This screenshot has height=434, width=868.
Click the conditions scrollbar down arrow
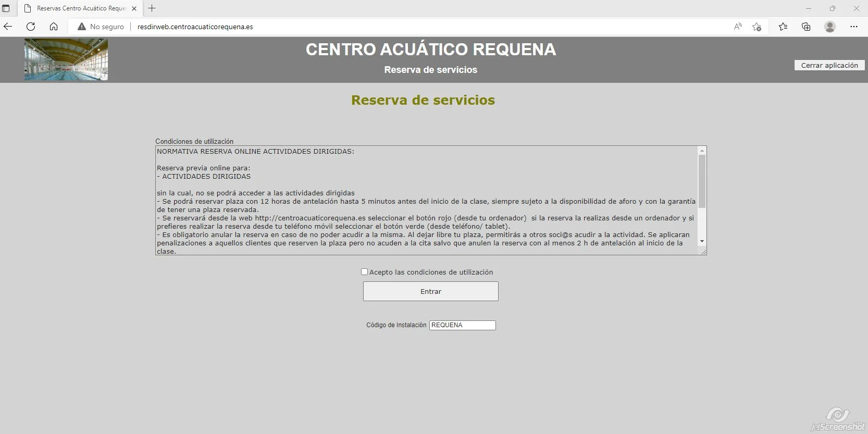[702, 241]
